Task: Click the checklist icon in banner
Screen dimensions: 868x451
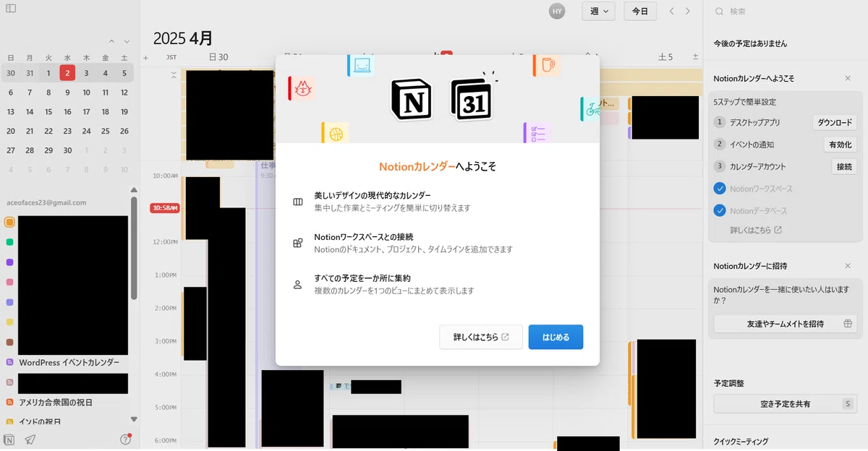Action: (537, 132)
